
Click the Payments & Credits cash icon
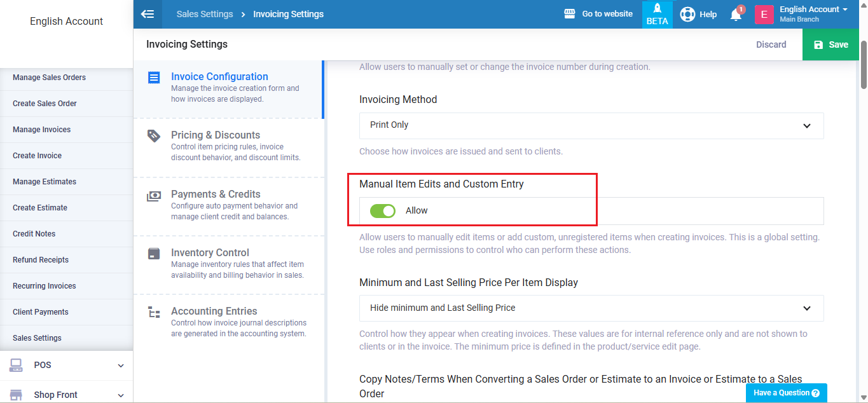[154, 196]
